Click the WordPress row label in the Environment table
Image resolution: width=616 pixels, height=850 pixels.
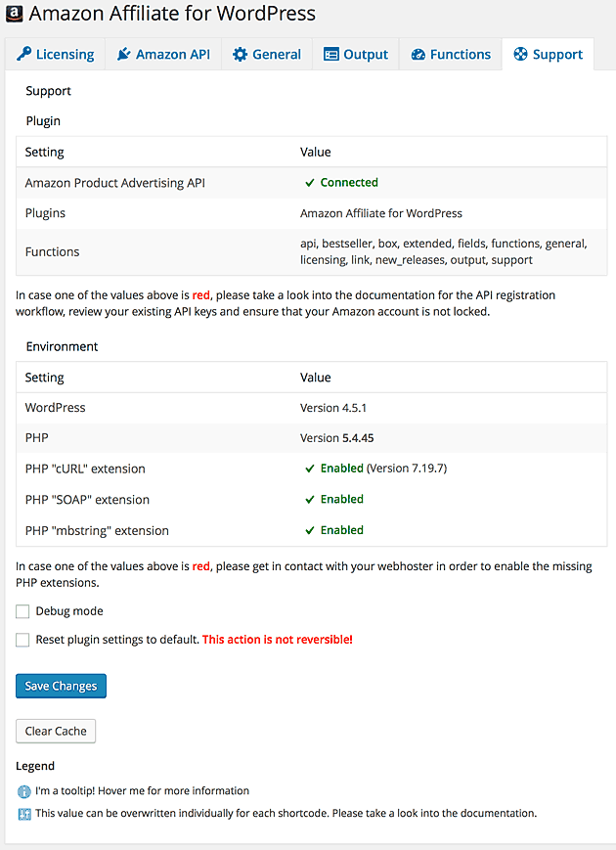56,408
